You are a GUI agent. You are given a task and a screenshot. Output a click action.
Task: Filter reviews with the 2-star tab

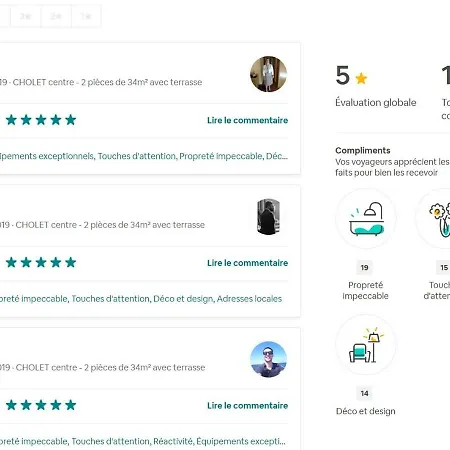(x=56, y=16)
